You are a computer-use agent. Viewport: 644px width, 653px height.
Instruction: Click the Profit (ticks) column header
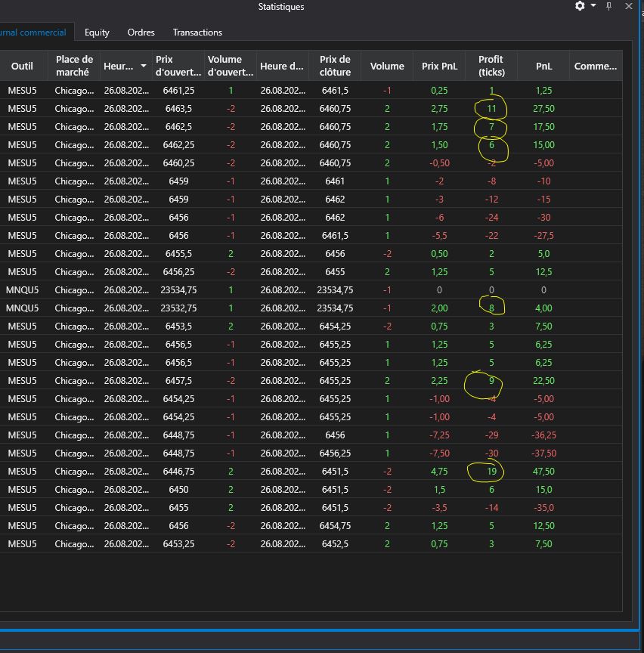491,66
